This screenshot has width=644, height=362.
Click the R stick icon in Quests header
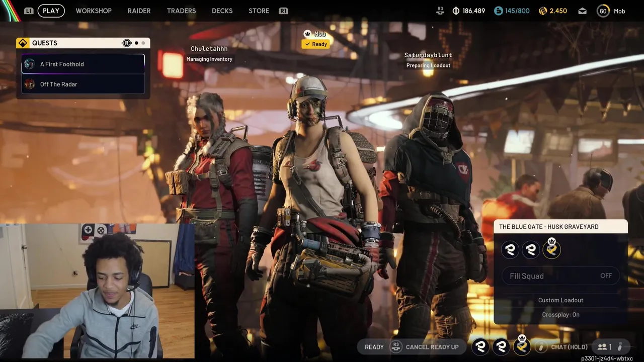click(126, 43)
